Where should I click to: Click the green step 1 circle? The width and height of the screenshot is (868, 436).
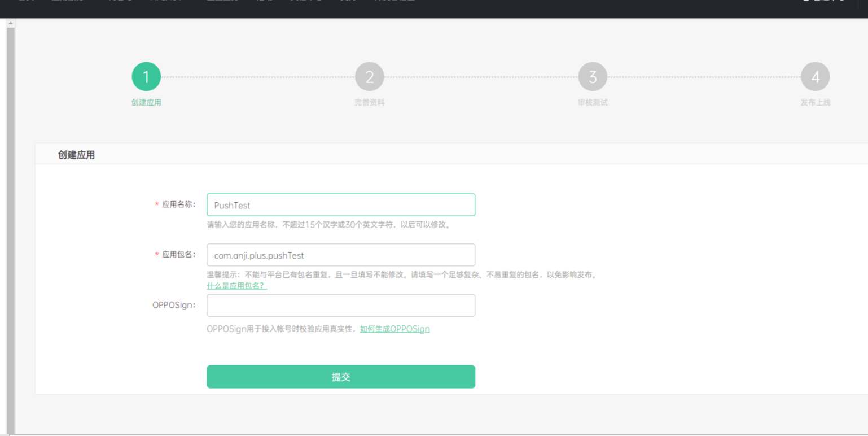tap(146, 77)
